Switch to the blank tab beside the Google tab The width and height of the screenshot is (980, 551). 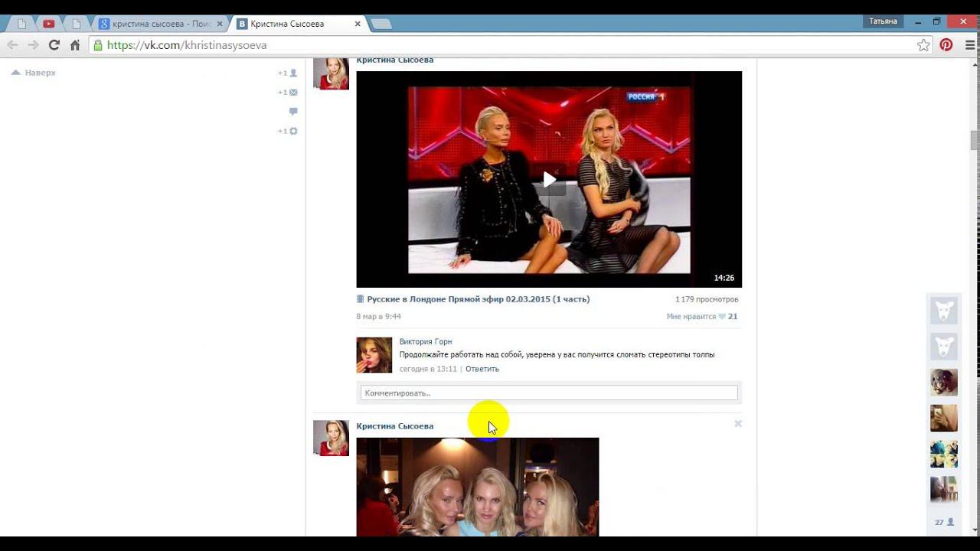pyautogui.click(x=77, y=24)
